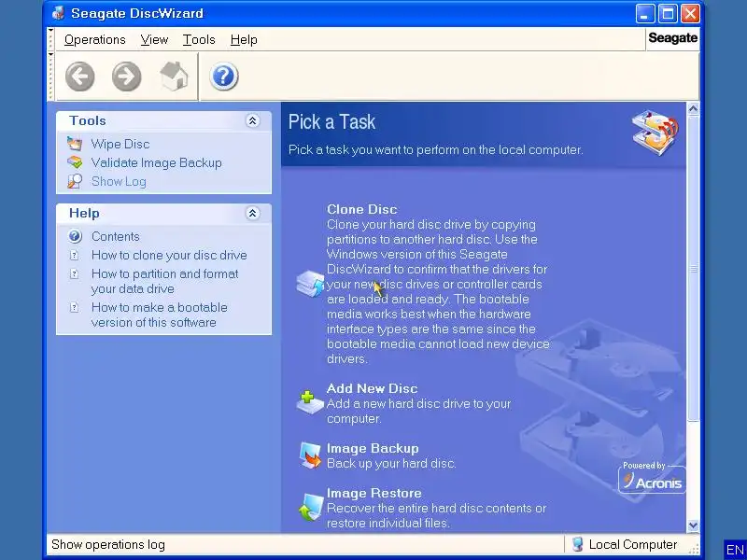Click page icon beside How to partition and format
Screen dimensions: 747x560
pos(75,273)
